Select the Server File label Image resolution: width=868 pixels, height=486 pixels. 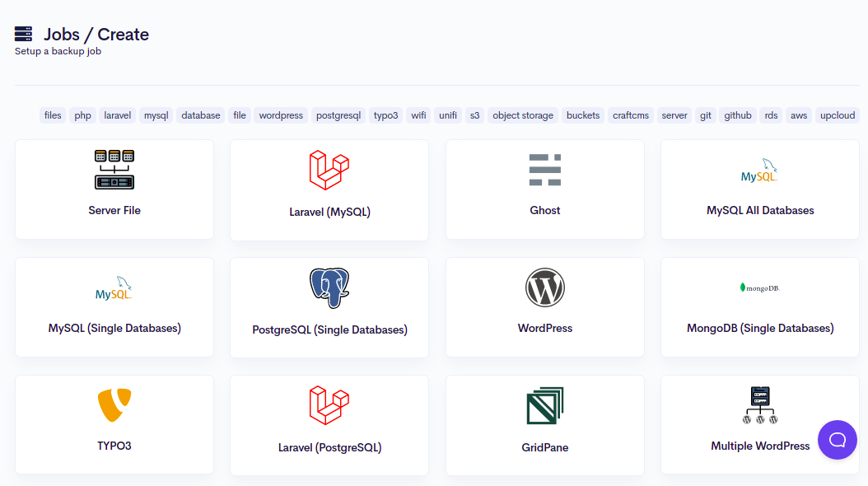[114, 210]
